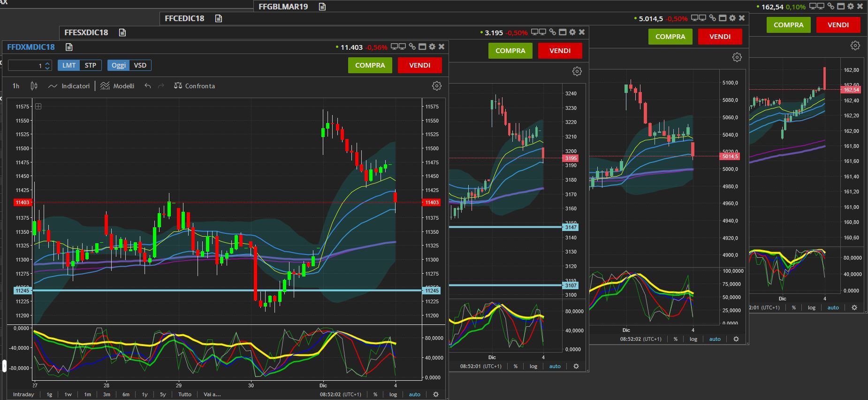Click link chain icon in FFGBLMAR19 window

point(831,7)
